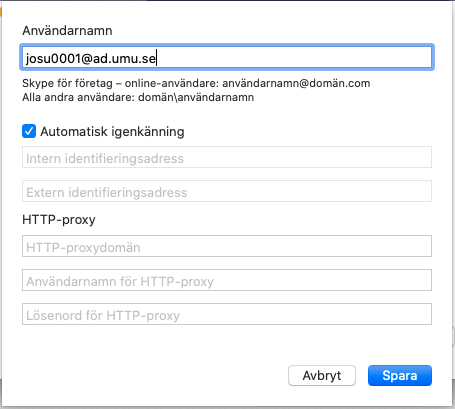Save settings with the Spara button
The width and height of the screenshot is (455, 409).
[x=400, y=376]
